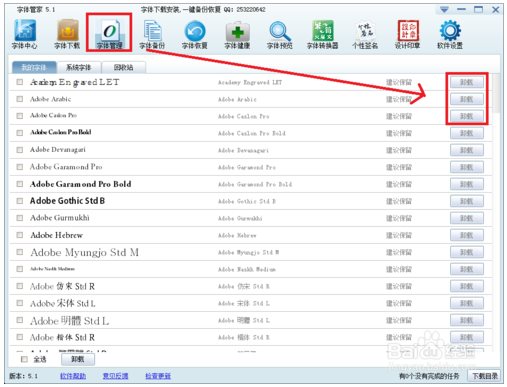The width and height of the screenshot is (507, 387).
Task: Uninstall Adobe Garamond Pro with 卸载
Action: tap(467, 167)
